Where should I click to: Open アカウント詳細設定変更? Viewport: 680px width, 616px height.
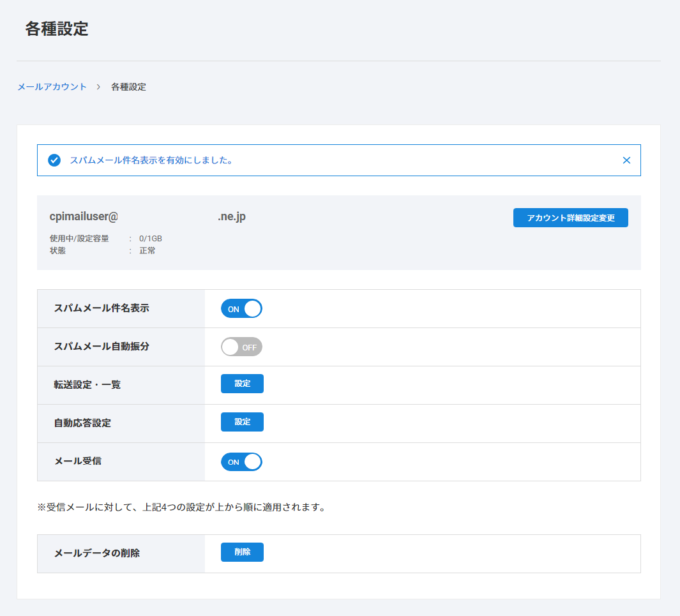click(x=570, y=218)
